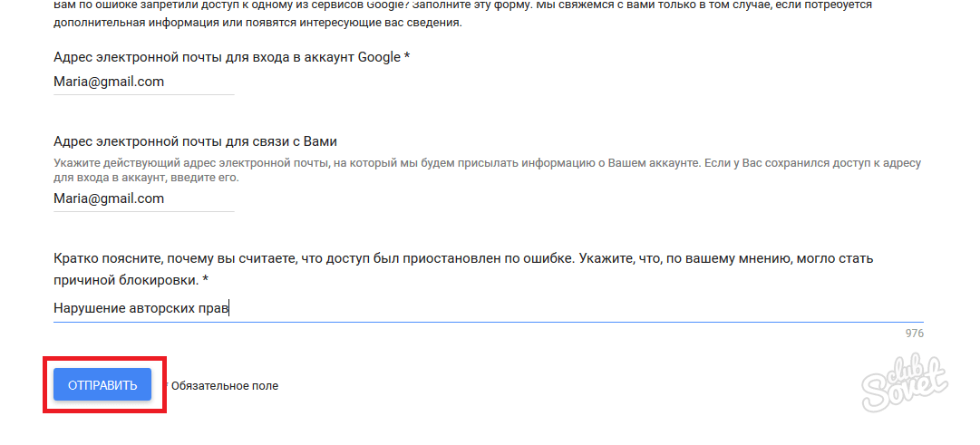Click the word 'прав' in the explanation field
The width and height of the screenshot is (980, 445).
(215, 308)
